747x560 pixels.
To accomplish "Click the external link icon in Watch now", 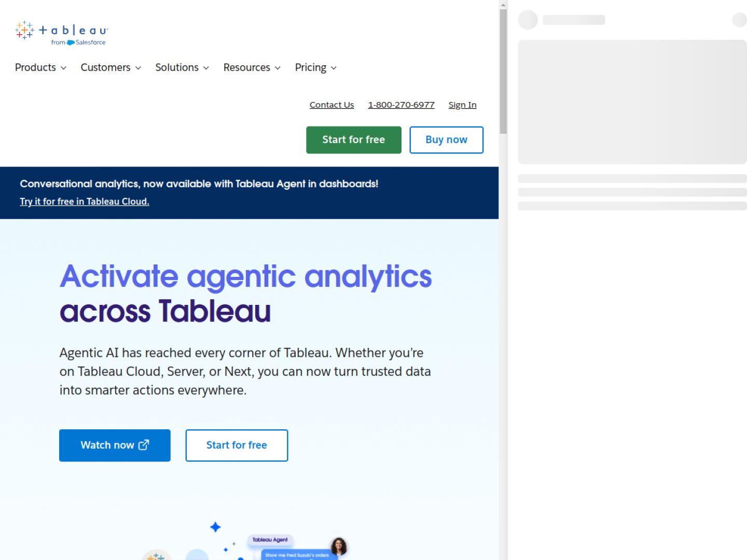I will (144, 445).
